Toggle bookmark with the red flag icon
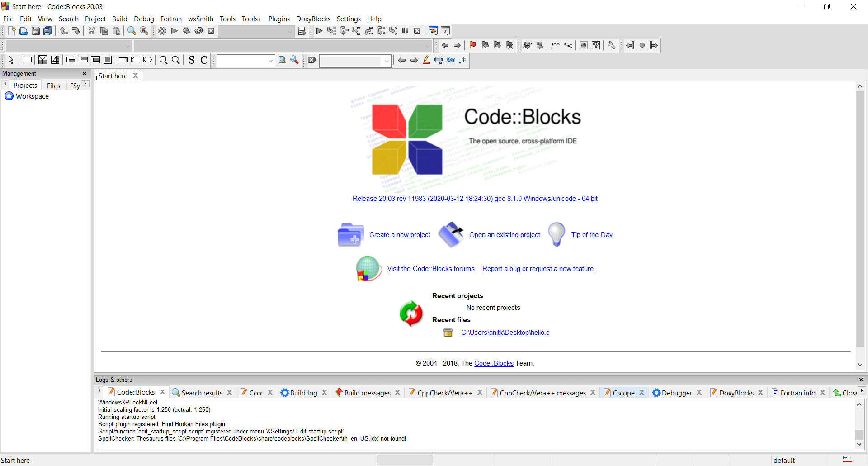 pos(473,45)
